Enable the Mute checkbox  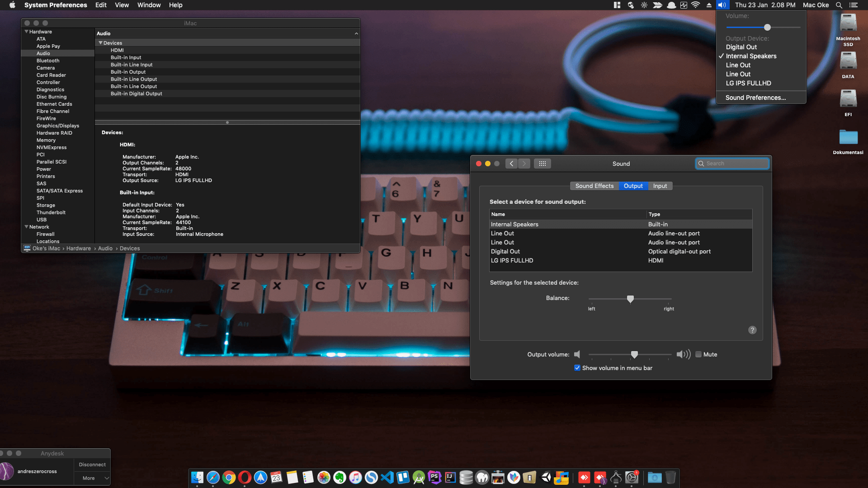click(x=698, y=355)
